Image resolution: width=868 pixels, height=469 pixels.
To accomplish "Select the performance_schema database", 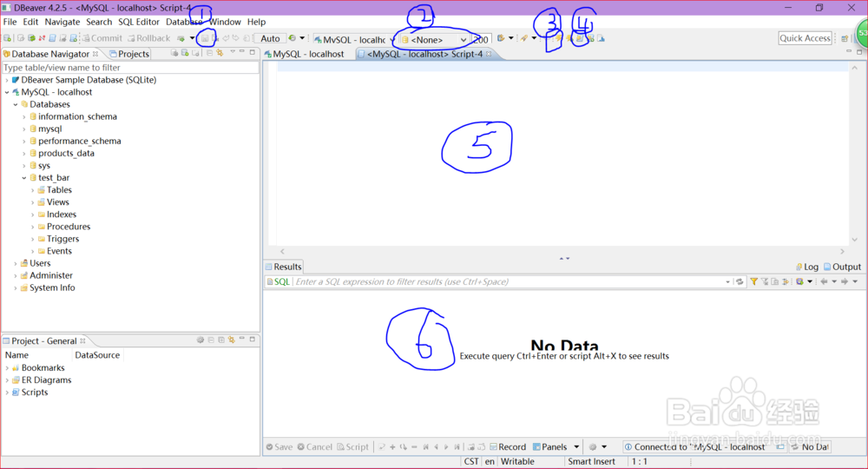I will [79, 141].
